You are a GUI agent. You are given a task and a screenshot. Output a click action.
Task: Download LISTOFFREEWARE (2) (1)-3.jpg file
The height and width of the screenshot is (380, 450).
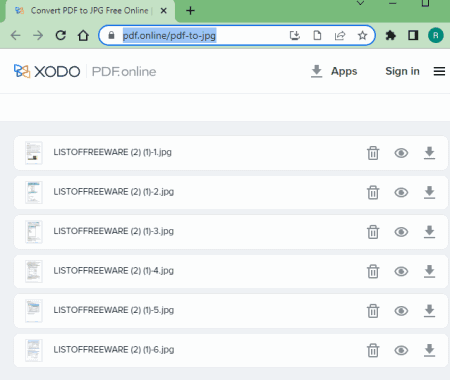pos(429,232)
